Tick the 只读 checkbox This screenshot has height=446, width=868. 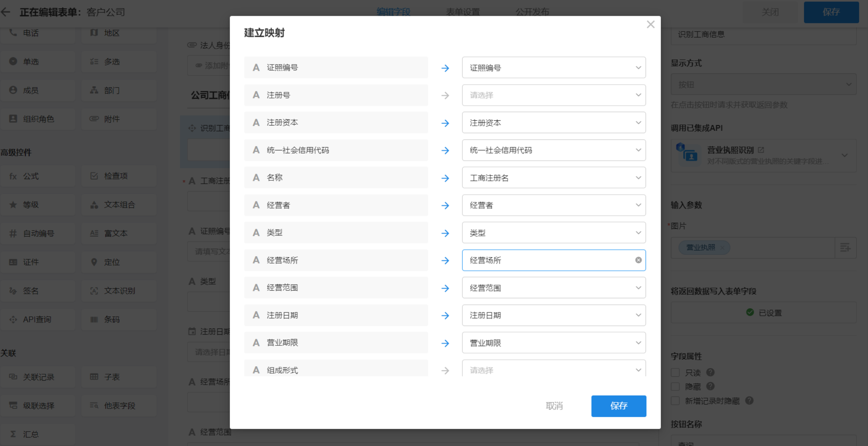pyautogui.click(x=675, y=372)
